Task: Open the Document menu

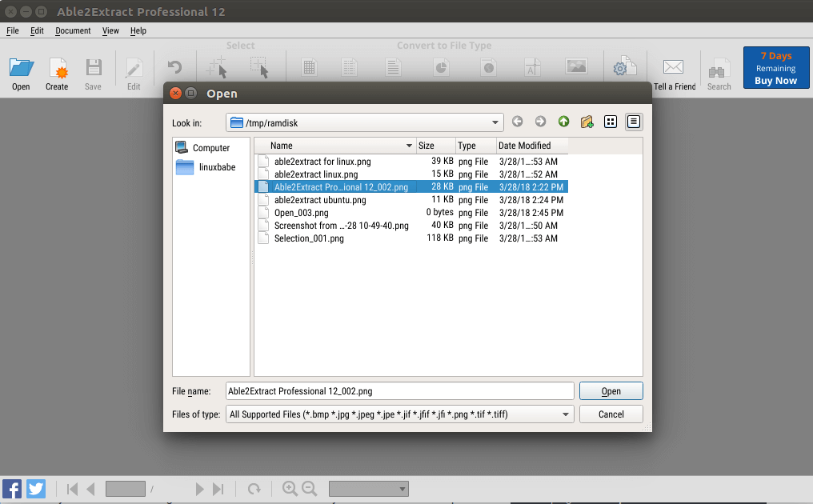Action: (73, 30)
